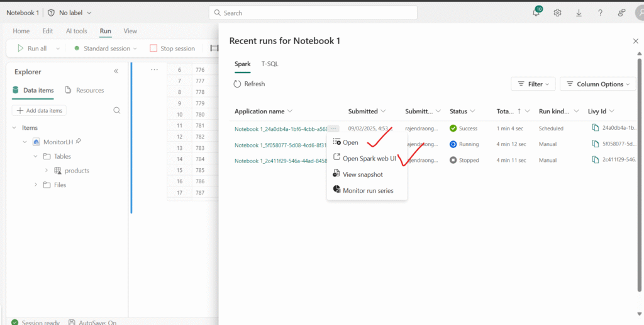644x325 pixels.
Task: Click the Refresh circular arrow icon
Action: tap(237, 84)
